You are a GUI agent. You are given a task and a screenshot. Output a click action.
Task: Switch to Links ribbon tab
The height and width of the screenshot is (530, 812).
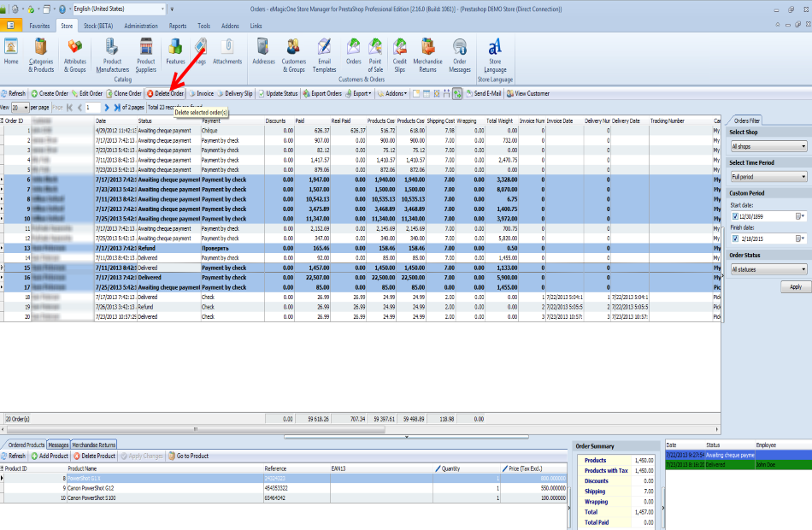click(x=256, y=26)
